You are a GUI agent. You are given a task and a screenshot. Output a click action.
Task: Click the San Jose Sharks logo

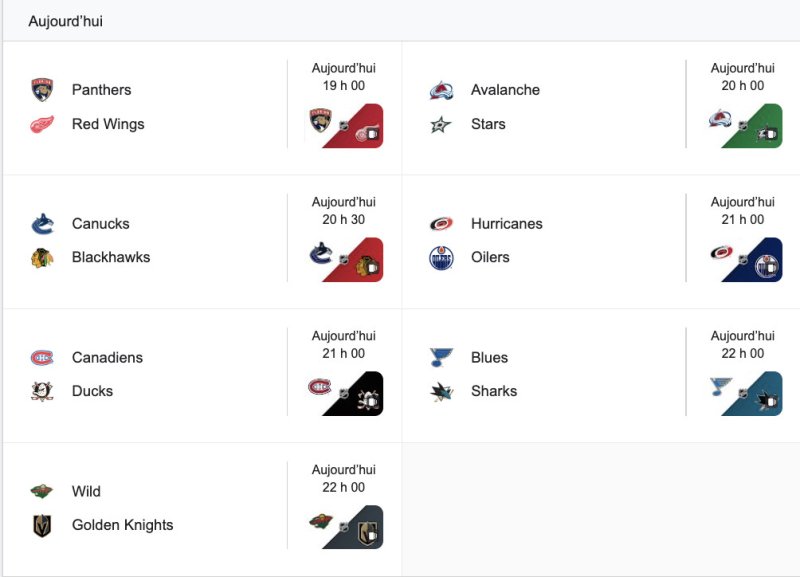(441, 391)
